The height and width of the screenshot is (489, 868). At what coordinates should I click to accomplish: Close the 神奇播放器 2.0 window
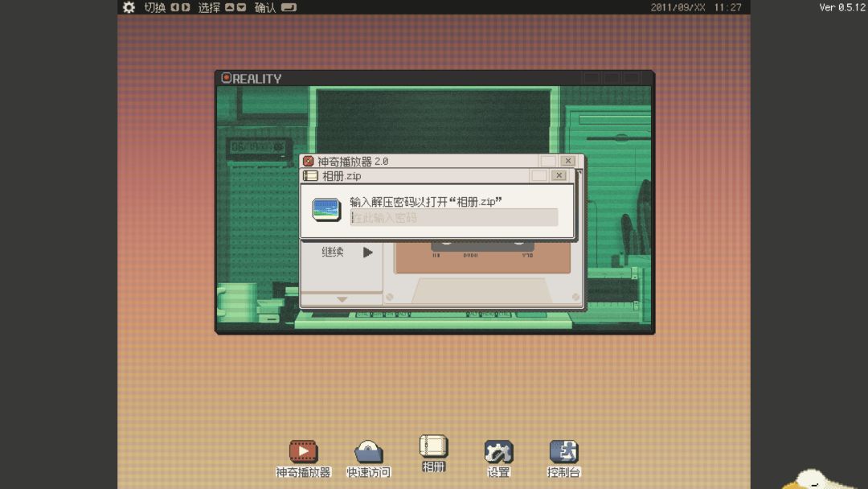(x=567, y=161)
